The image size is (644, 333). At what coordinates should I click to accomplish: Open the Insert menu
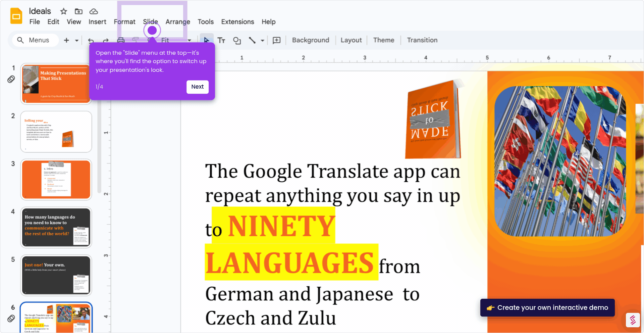click(x=97, y=22)
